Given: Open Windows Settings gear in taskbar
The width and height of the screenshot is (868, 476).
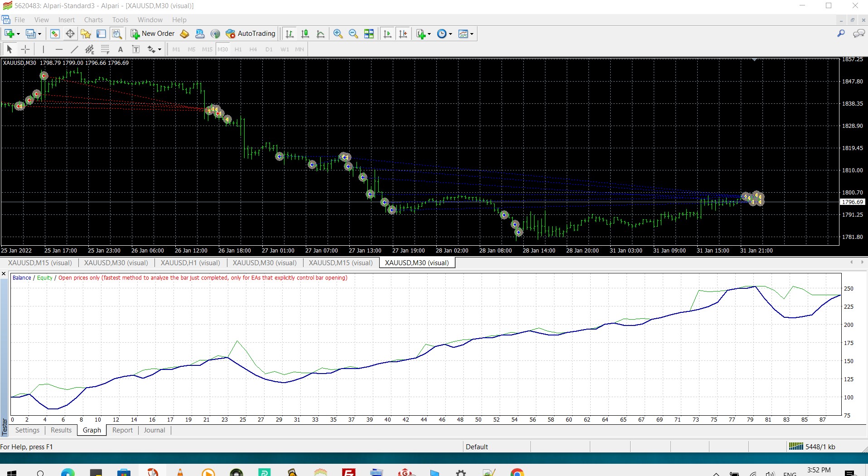Looking at the screenshot, I should tap(461, 473).
